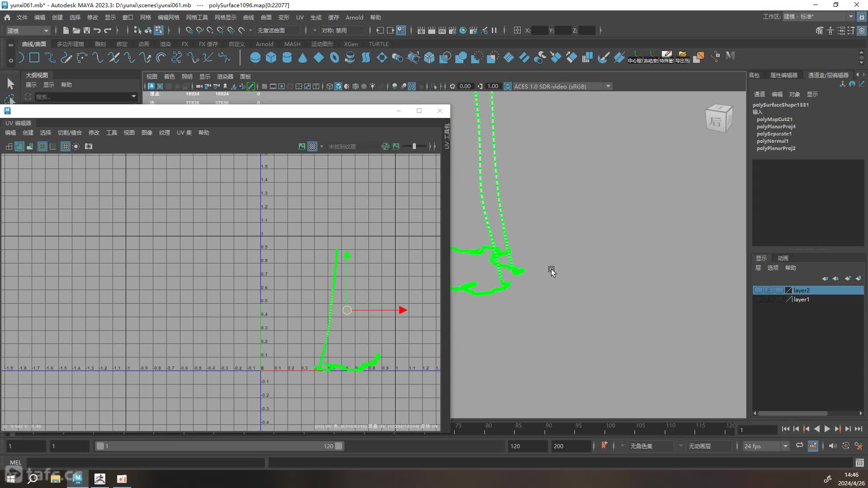The height and width of the screenshot is (488, 868).
Task: Click polyPlanarProj4 in the inputs list
Action: pos(776,127)
